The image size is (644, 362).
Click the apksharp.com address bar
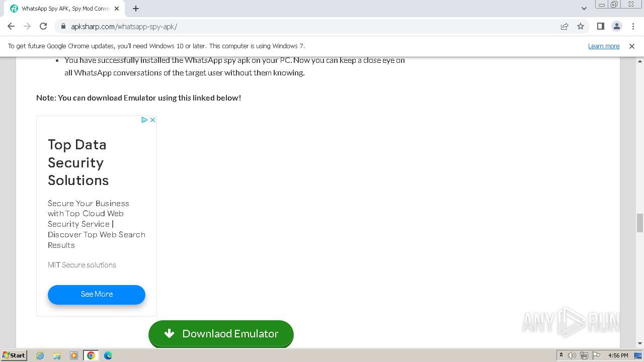307,26
